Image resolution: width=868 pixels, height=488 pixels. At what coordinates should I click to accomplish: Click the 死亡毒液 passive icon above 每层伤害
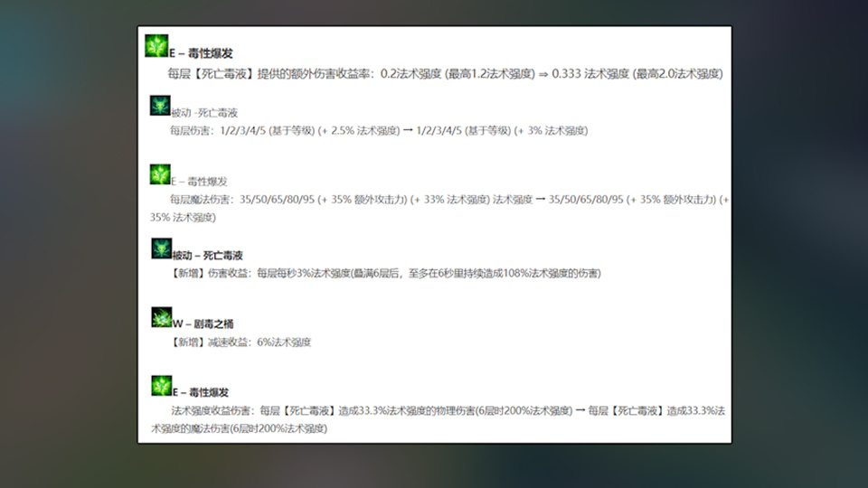click(160, 106)
